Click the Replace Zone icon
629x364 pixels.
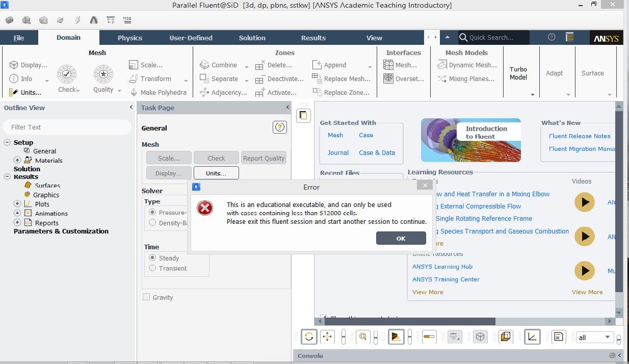coord(317,92)
